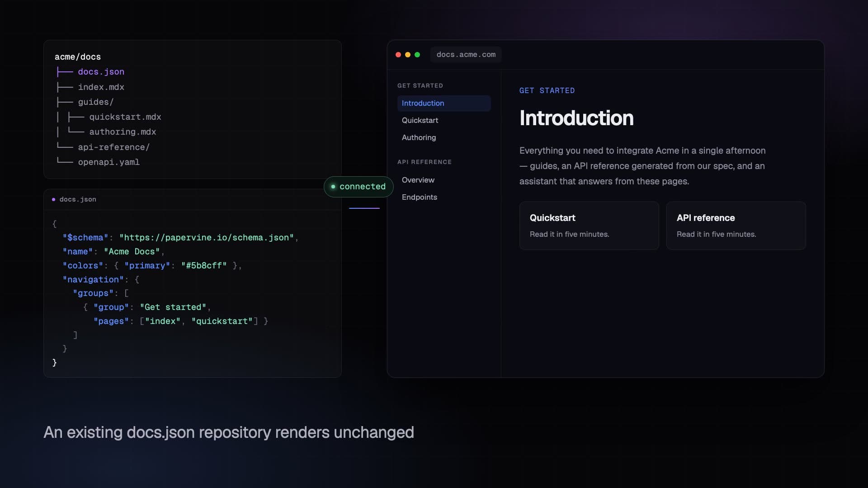Click the green maximize window dot
This screenshot has height=488, width=868.
[x=417, y=55]
